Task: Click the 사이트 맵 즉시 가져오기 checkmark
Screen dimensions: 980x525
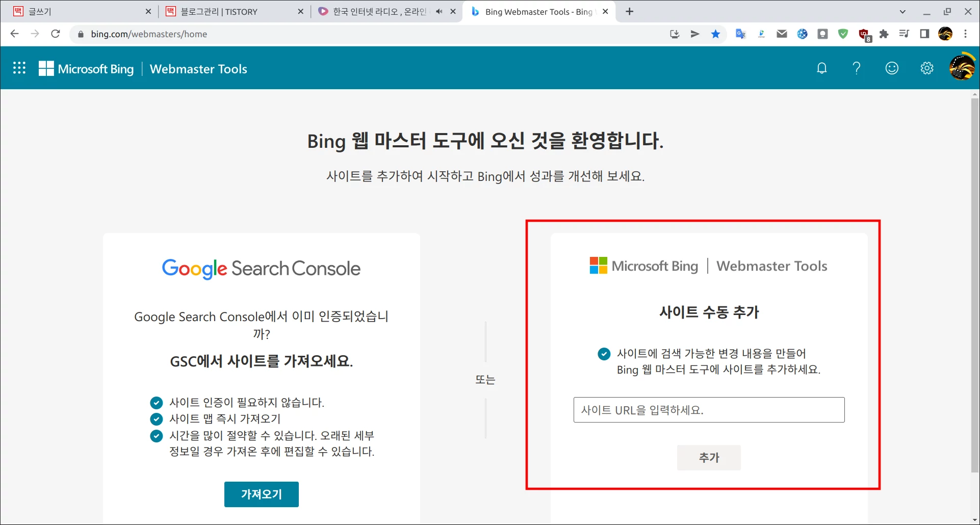Action: 156,419
